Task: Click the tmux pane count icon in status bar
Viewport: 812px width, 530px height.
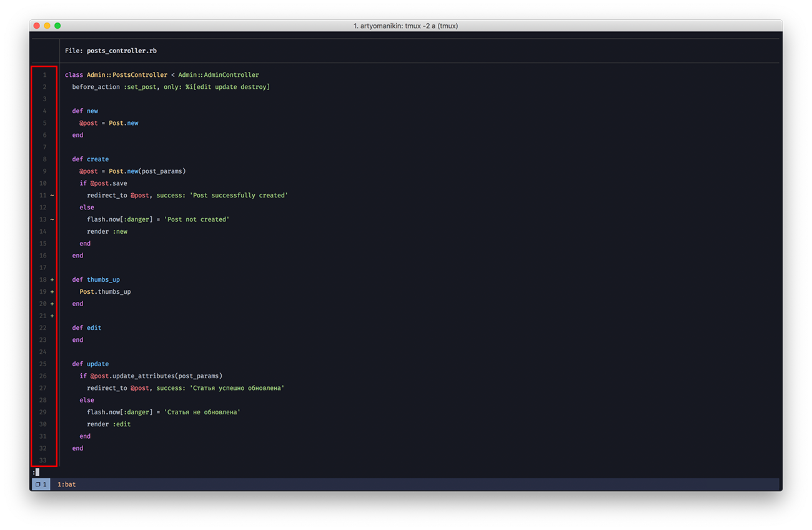Action: point(41,484)
